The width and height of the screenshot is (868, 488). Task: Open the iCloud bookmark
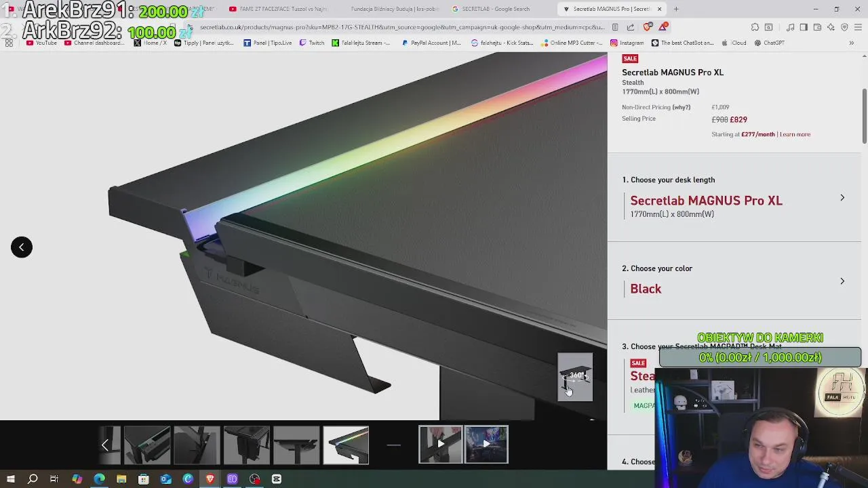point(734,43)
